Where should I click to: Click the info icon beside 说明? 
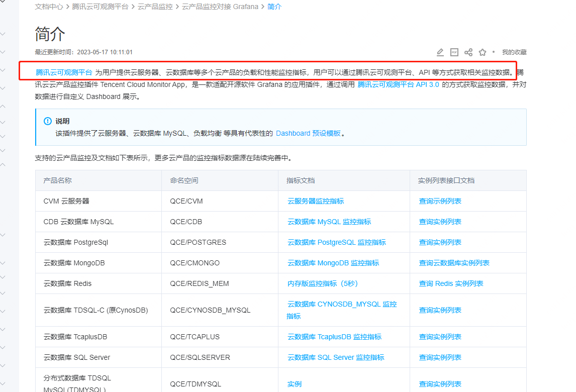[x=48, y=121]
